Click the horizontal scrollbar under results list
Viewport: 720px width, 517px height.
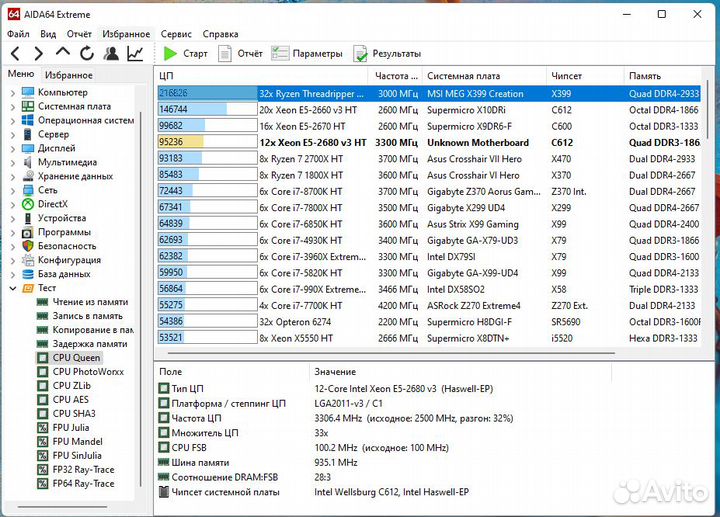coord(391,354)
